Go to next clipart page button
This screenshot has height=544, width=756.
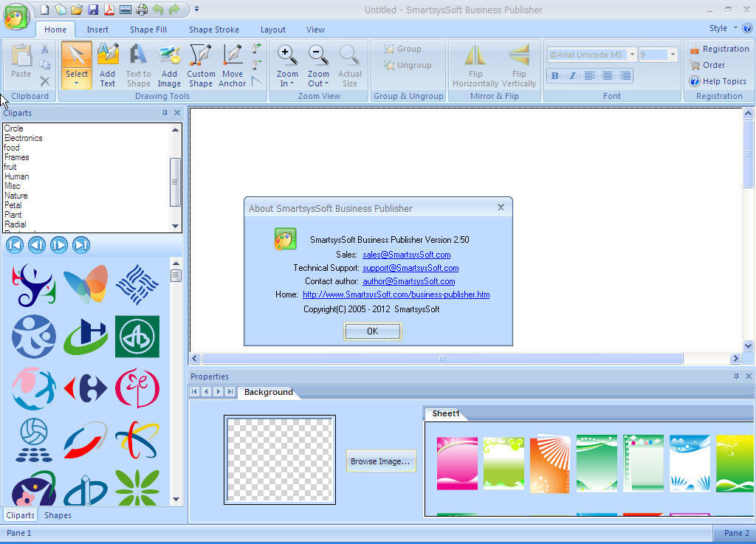(x=59, y=245)
